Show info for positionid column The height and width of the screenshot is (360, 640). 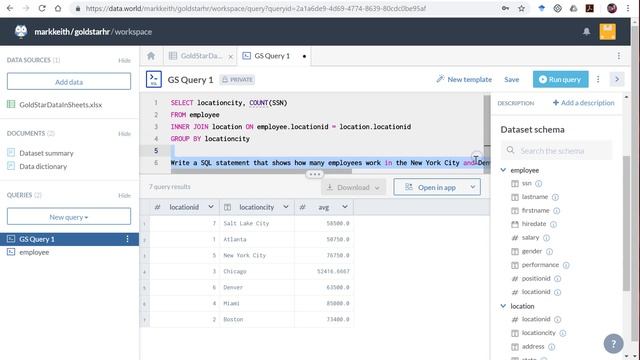(558, 279)
